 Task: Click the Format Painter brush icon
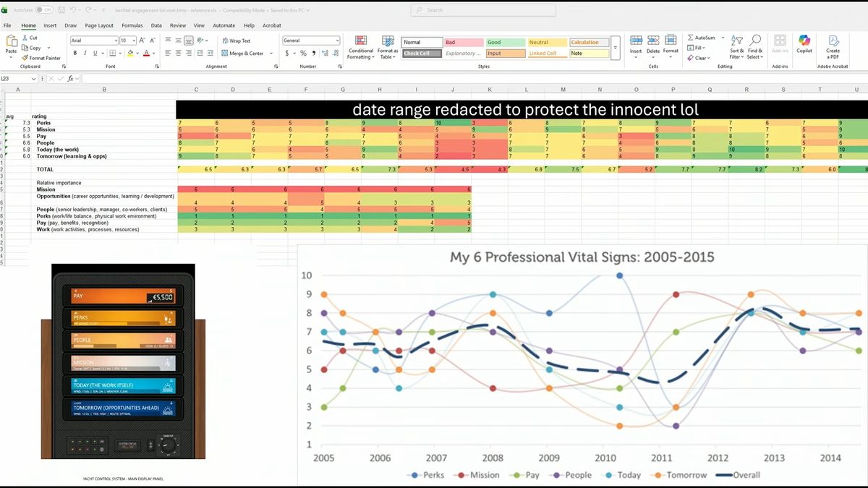(x=25, y=58)
